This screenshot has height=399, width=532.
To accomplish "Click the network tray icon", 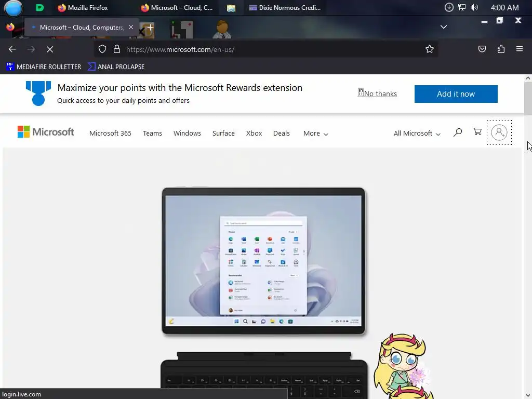I will (x=462, y=7).
